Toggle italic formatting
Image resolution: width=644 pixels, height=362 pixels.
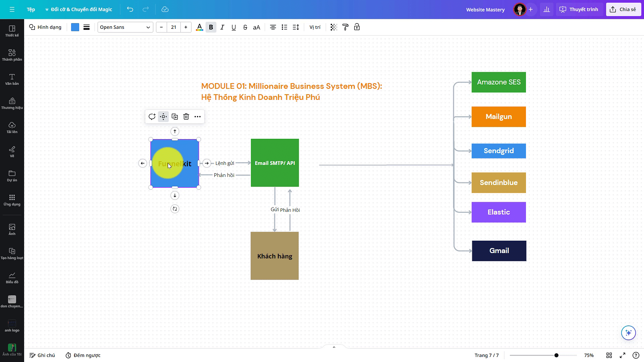coord(222,27)
